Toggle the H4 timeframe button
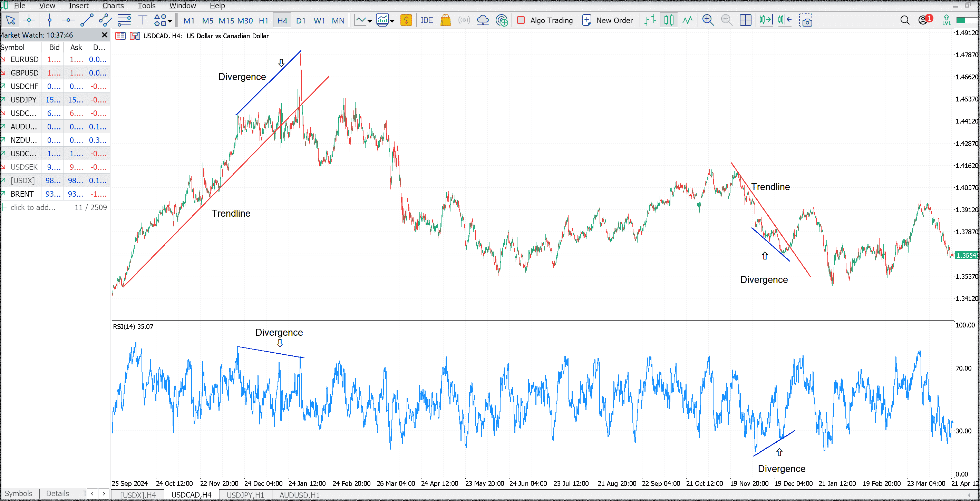 pyautogui.click(x=282, y=21)
